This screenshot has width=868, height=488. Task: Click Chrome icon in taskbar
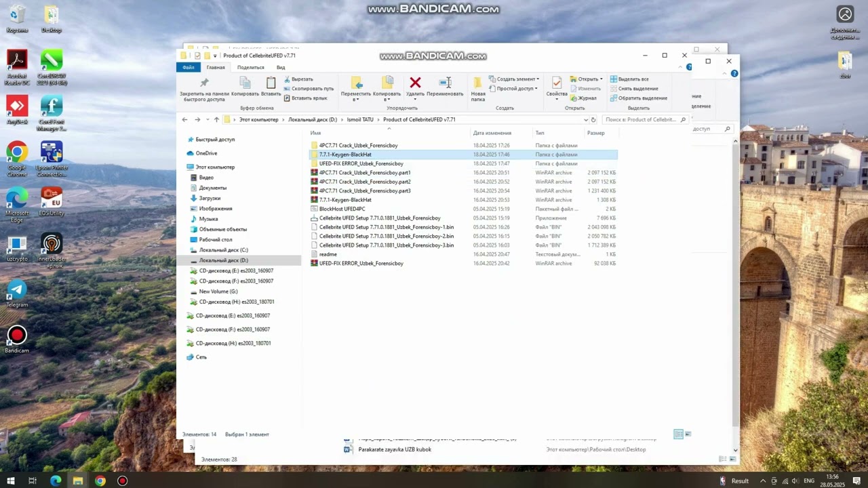[x=100, y=481]
